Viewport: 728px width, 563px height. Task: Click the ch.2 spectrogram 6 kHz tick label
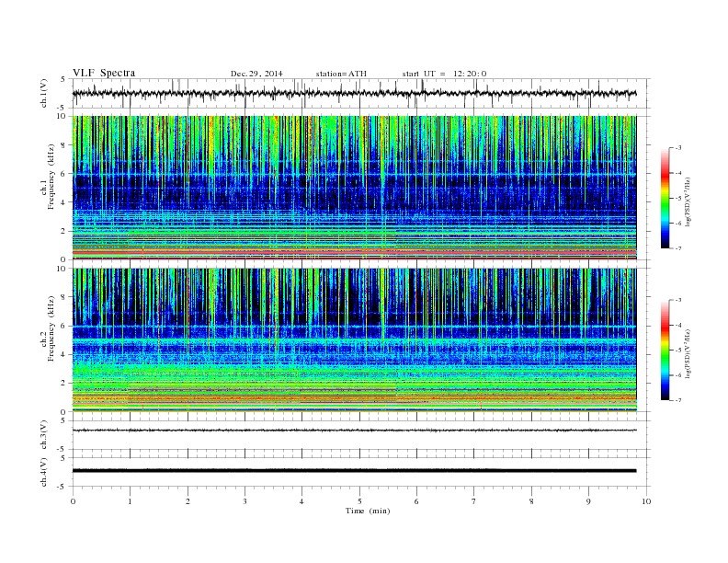(x=64, y=326)
